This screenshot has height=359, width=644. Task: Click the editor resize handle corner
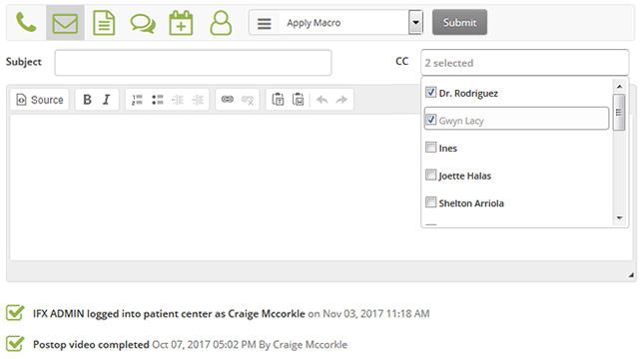point(631,275)
